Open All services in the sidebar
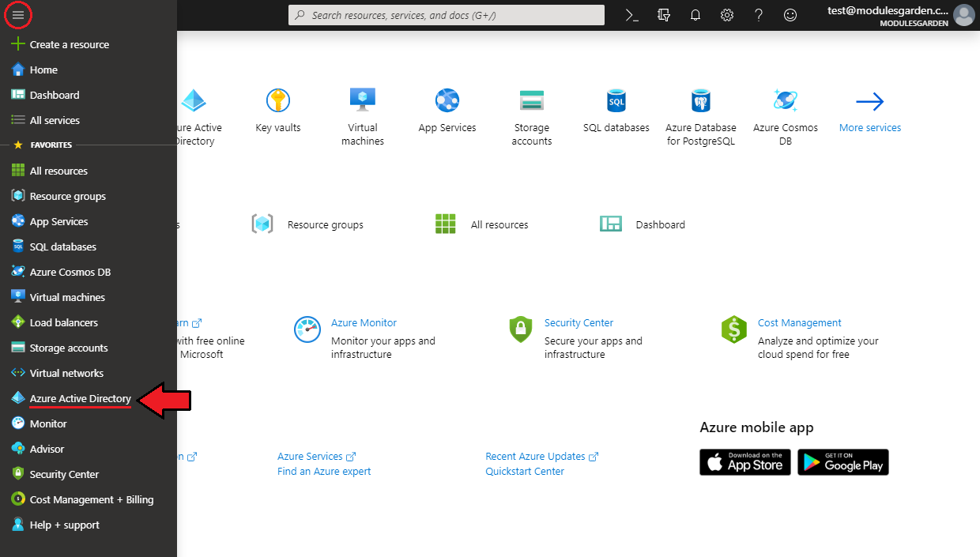Screen dimensions: 980x557 click(x=55, y=120)
